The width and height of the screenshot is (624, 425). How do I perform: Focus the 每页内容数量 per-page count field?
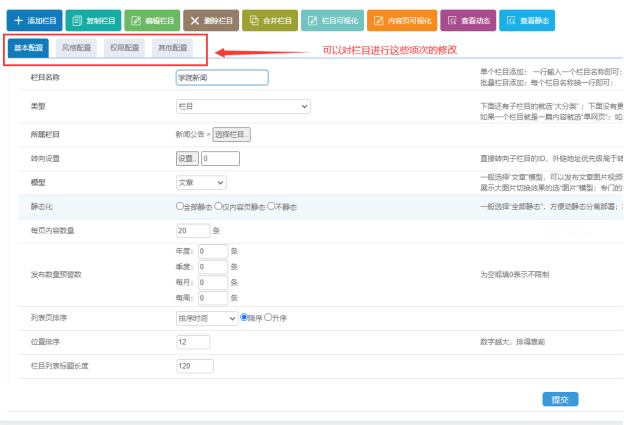192,230
